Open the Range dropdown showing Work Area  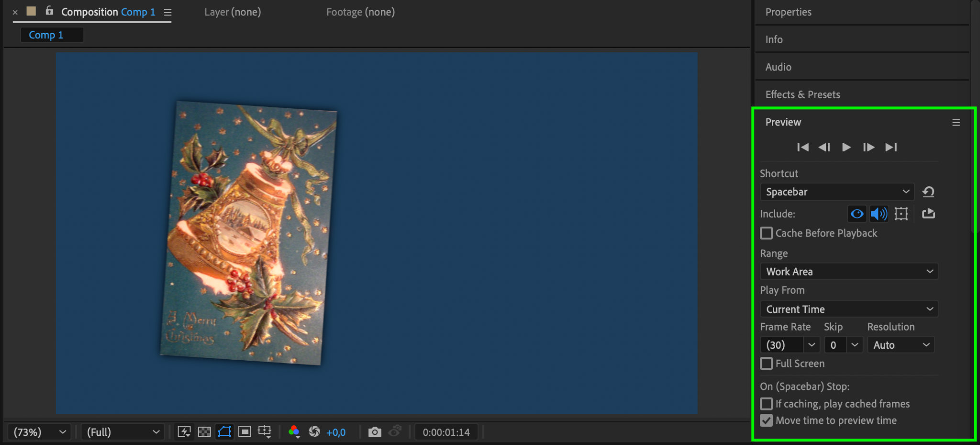point(849,272)
